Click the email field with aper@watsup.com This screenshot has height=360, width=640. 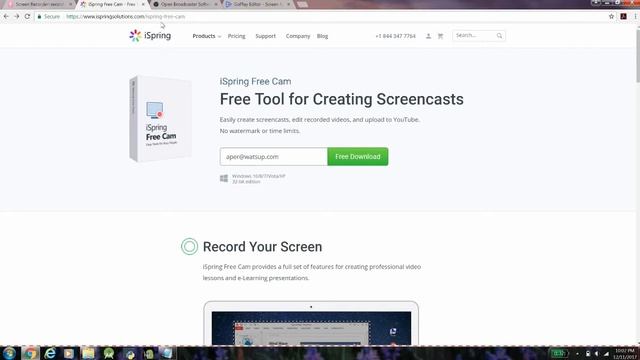coord(273,156)
